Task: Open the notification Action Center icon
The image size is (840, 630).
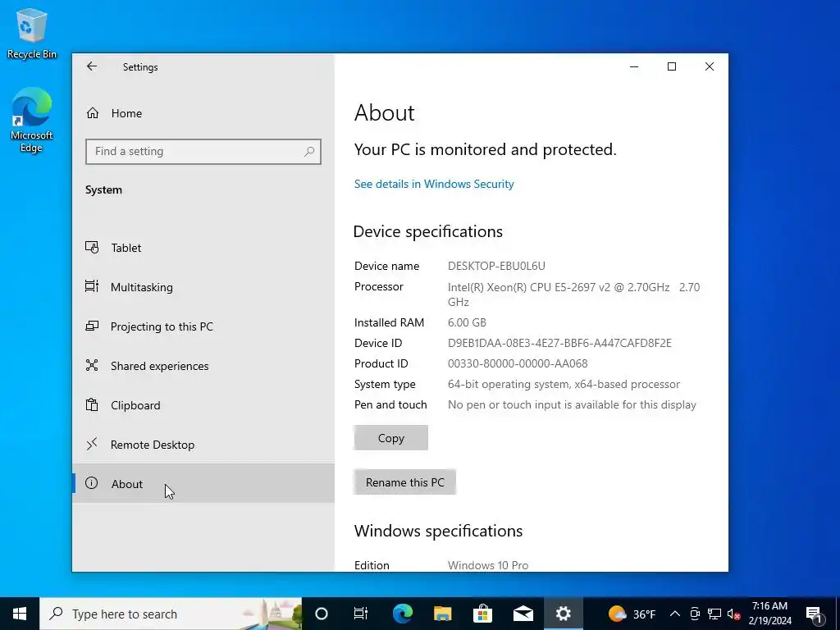Action: tap(814, 614)
